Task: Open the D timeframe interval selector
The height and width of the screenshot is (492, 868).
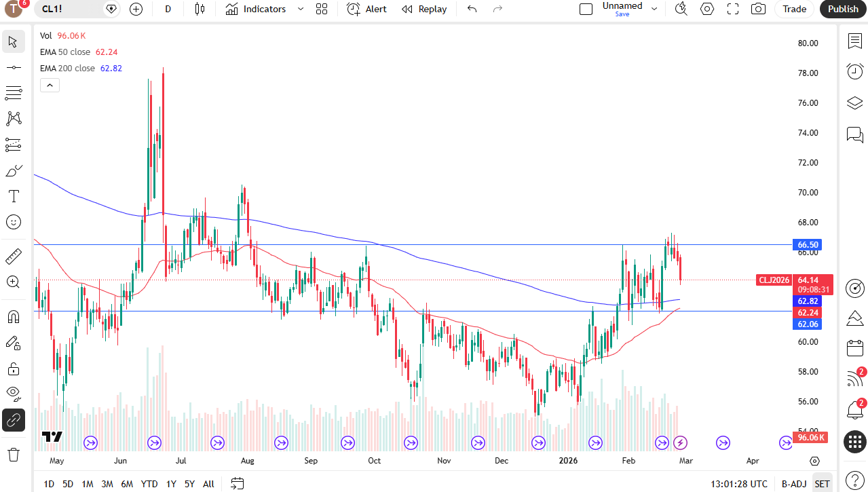Action: point(168,9)
